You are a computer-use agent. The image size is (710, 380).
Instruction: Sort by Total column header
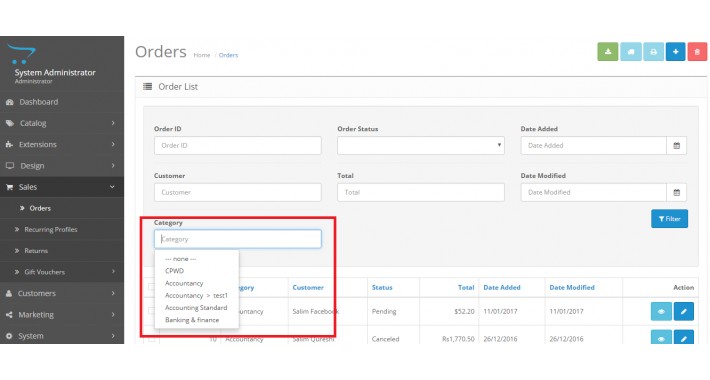pos(466,288)
